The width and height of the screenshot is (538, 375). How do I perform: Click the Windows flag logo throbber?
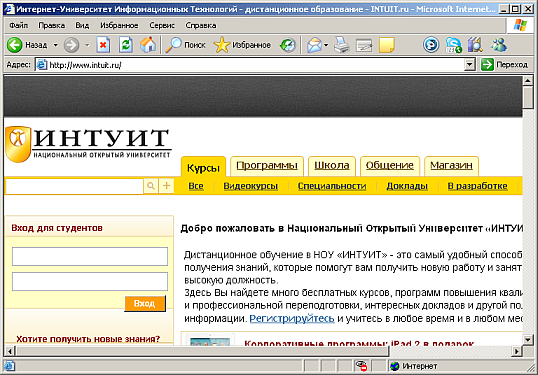tap(520, 25)
